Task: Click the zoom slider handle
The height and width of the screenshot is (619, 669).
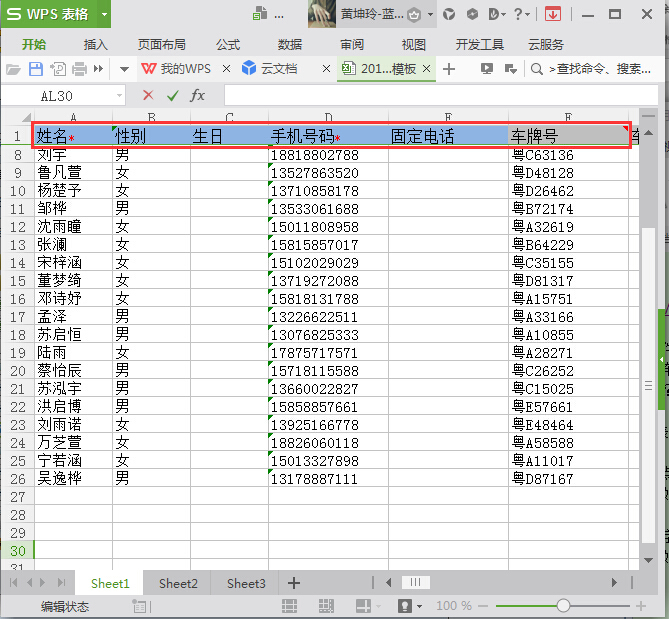Action: click(564, 606)
